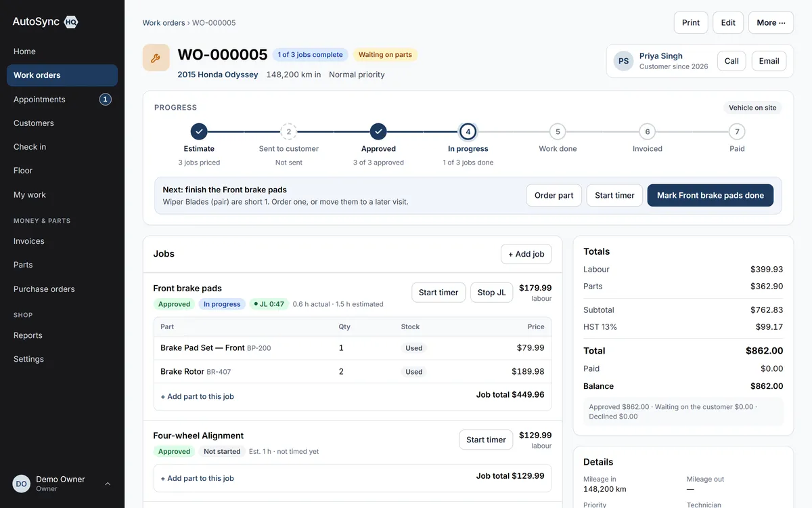
Task: Stop JL's timer
Action: pyautogui.click(x=491, y=293)
